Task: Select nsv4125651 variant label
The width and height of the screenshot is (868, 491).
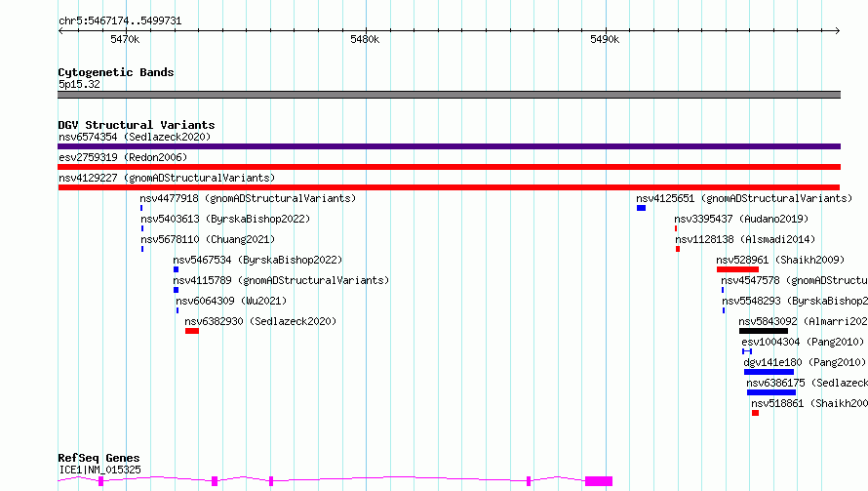Action: (x=744, y=198)
